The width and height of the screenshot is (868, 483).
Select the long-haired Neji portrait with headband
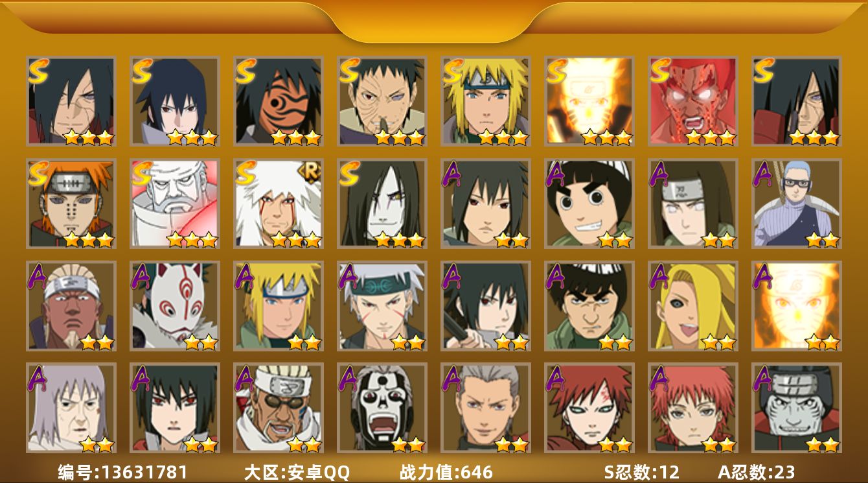coord(692,204)
